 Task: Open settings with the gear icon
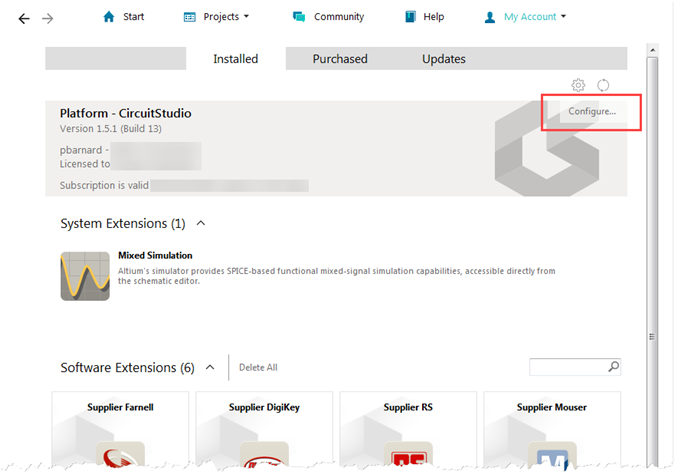click(x=578, y=85)
